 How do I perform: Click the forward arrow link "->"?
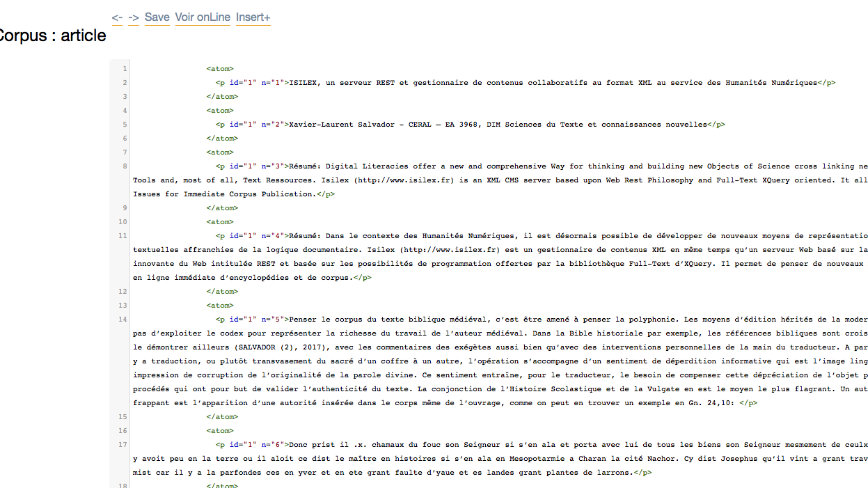tap(134, 17)
